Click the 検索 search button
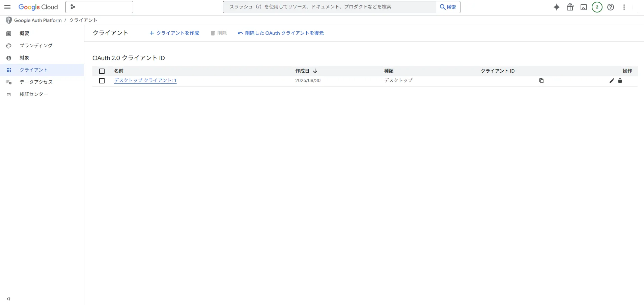 click(448, 7)
